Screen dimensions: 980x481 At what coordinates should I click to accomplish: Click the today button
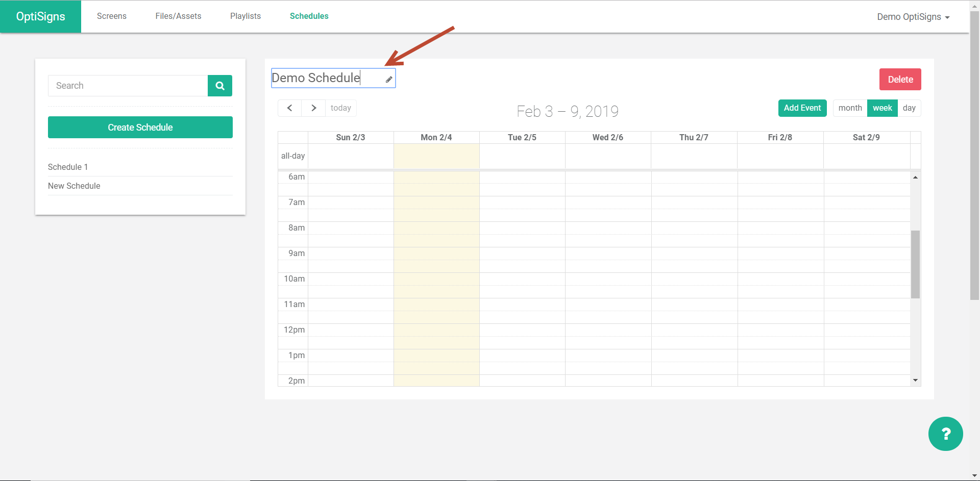[x=340, y=108]
